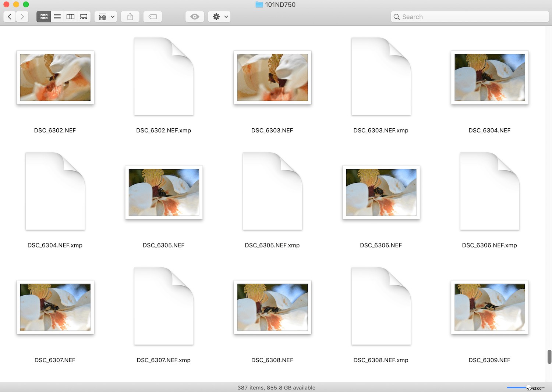Click the vertical scrollbar handle
The image size is (552, 392).
pyautogui.click(x=549, y=357)
